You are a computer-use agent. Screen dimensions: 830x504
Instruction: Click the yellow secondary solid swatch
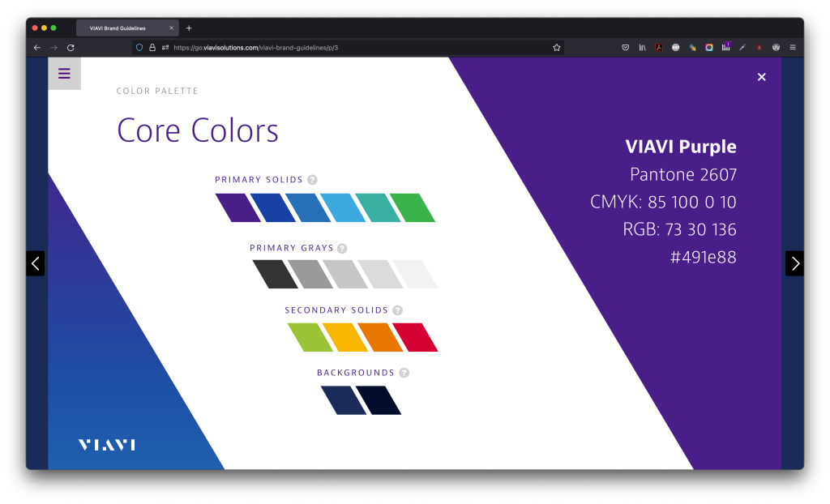[345, 337]
